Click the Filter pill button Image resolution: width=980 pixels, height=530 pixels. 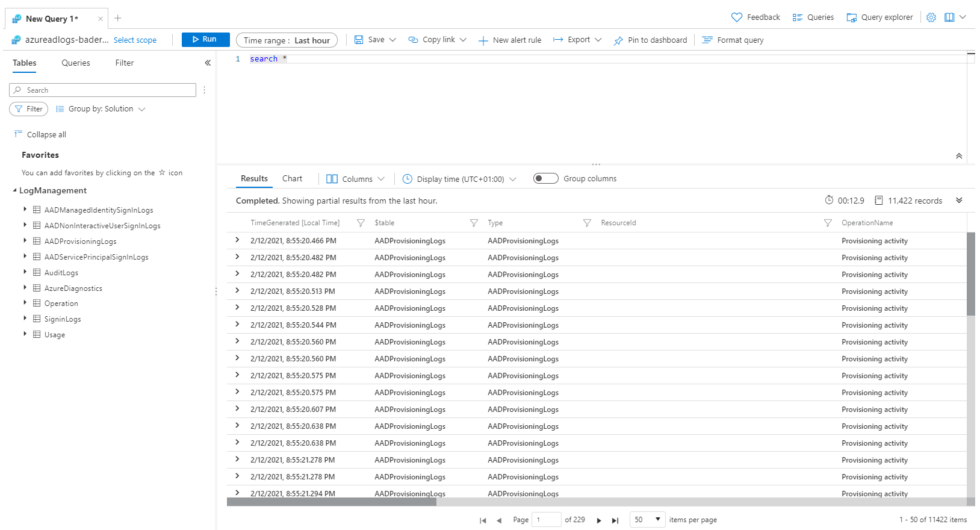pyautogui.click(x=28, y=109)
